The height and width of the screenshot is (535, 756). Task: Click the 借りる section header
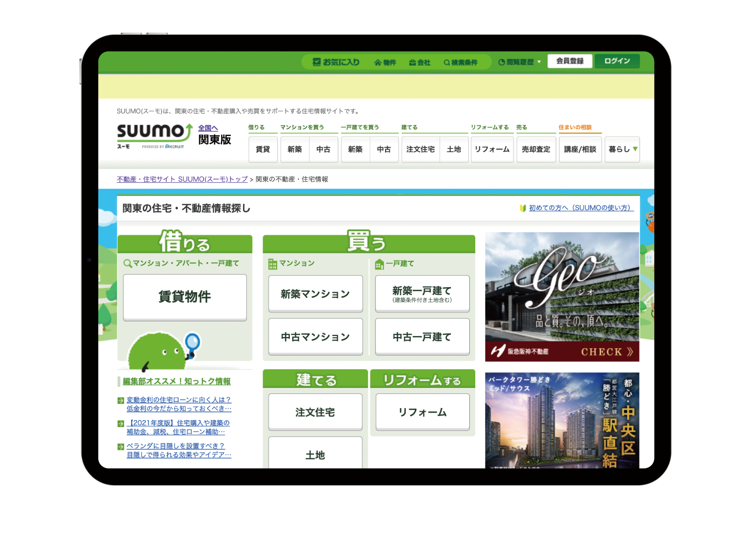coord(185,243)
